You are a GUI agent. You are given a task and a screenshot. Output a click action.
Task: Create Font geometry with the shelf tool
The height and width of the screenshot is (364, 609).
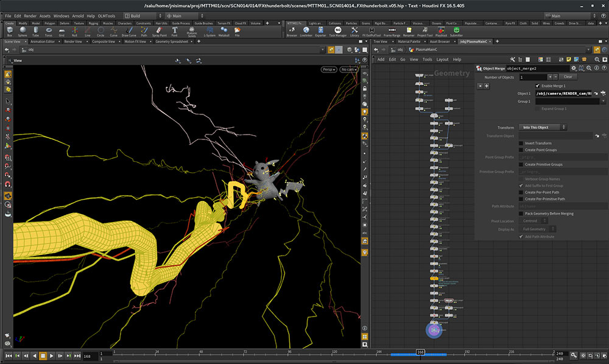tap(174, 32)
